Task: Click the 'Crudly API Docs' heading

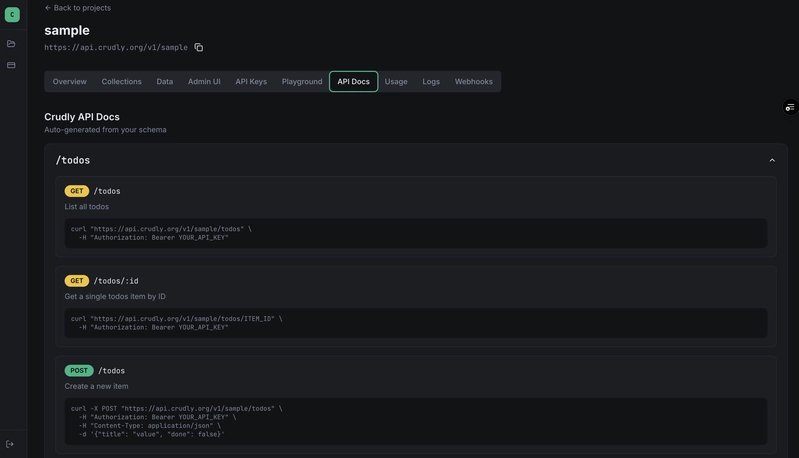Action: [82, 117]
